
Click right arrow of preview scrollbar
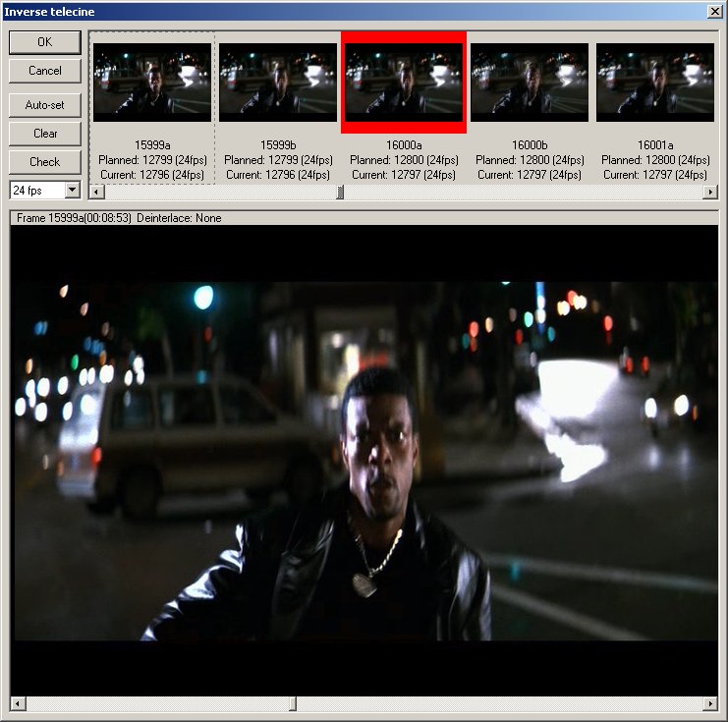710,704
